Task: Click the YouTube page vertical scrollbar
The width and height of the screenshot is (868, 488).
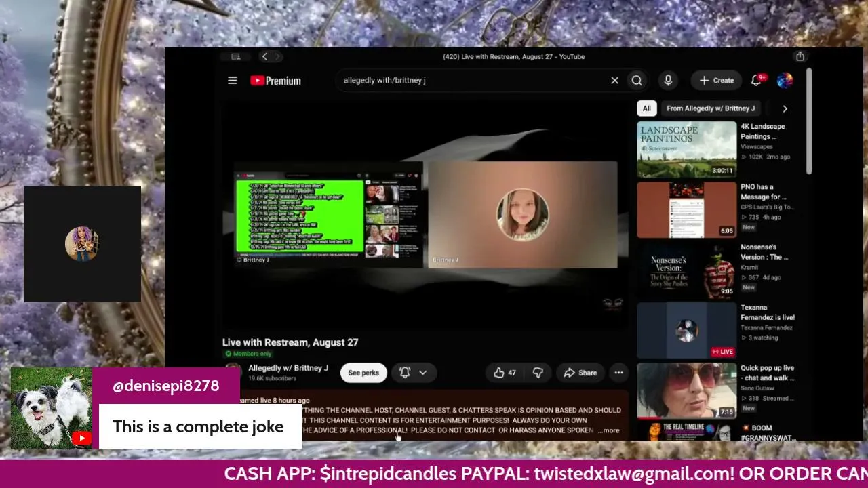Action: click(x=808, y=122)
